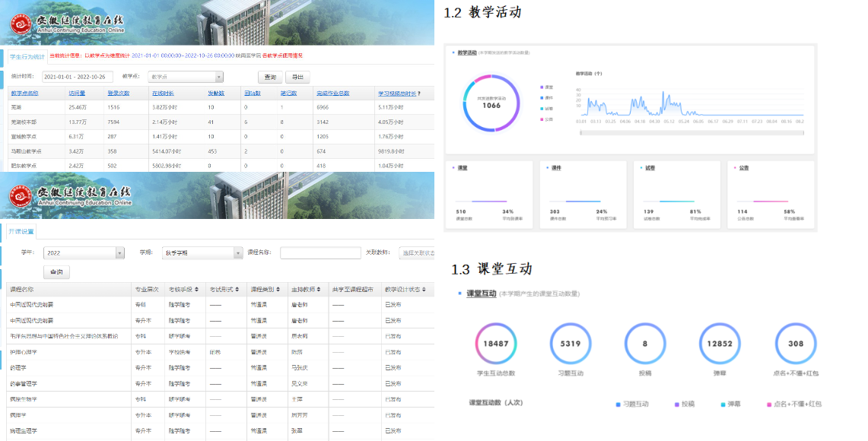Select the 开课设置 tab
868x441 pixels.
tap(21, 232)
